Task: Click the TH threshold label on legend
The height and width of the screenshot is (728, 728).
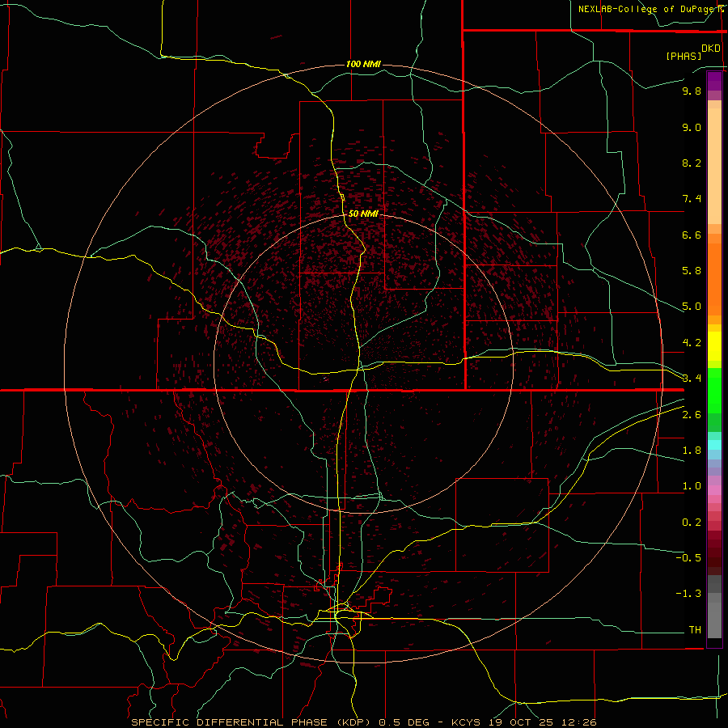Action: click(695, 630)
